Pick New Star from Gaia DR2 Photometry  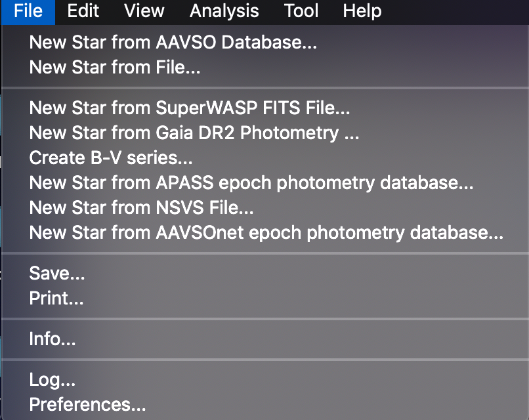click(194, 133)
